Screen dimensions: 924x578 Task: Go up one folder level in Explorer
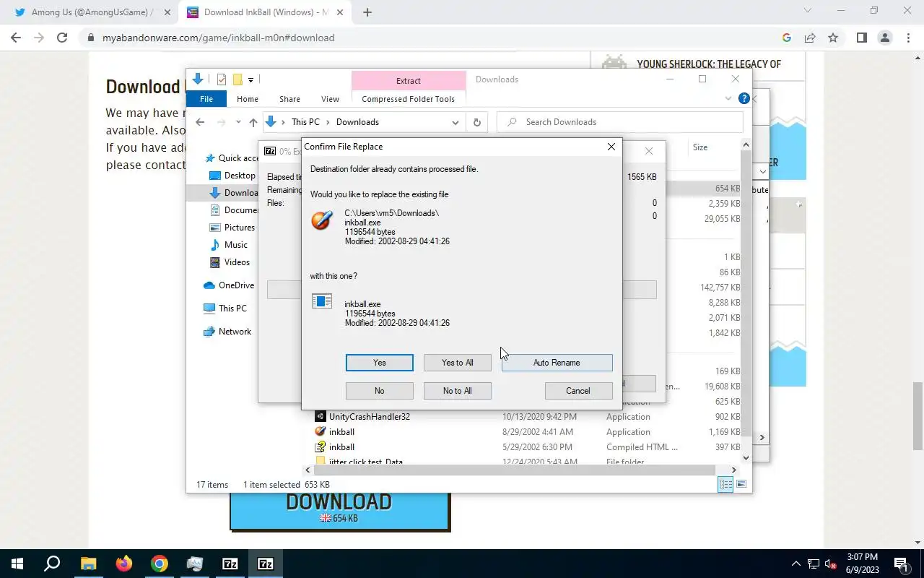pyautogui.click(x=253, y=122)
